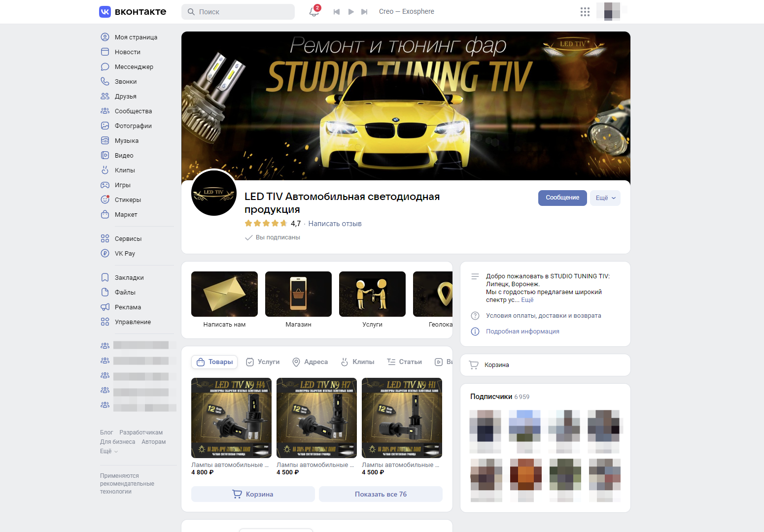The width and height of the screenshot is (764, 532).
Task: Expand the 'Ещё' footer links in sidebar
Action: coord(108,451)
